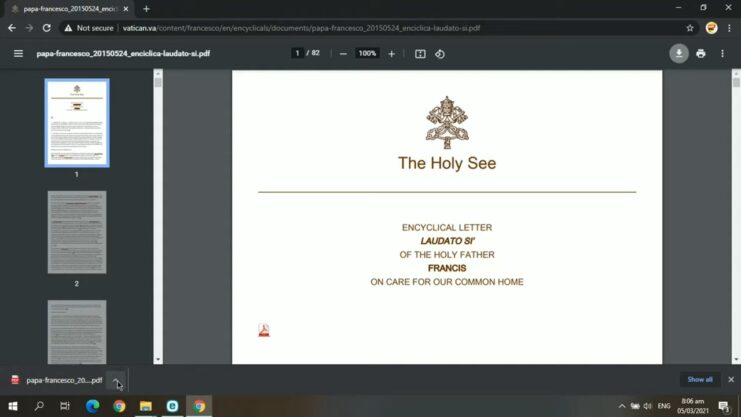Click Show all downloads

(x=700, y=380)
